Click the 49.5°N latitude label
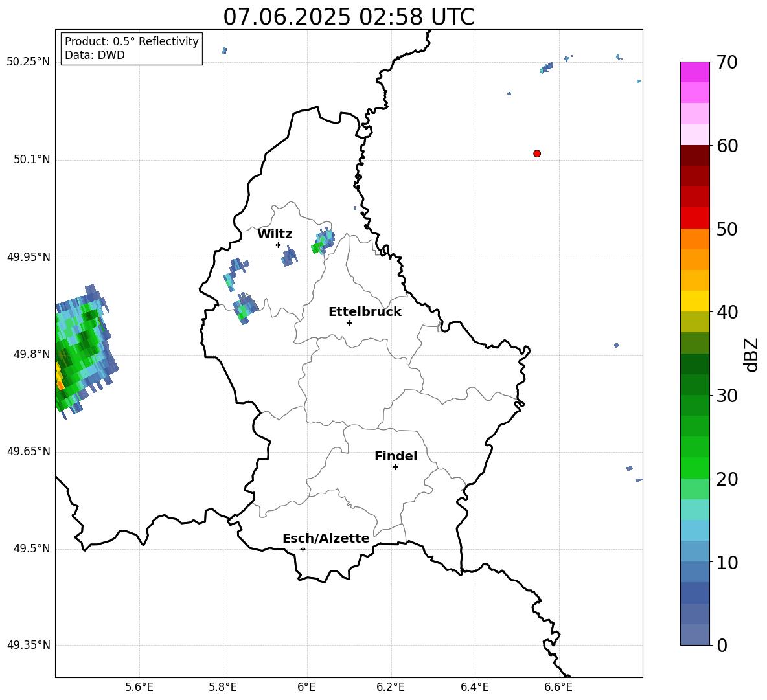The image size is (767, 700). (x=32, y=548)
